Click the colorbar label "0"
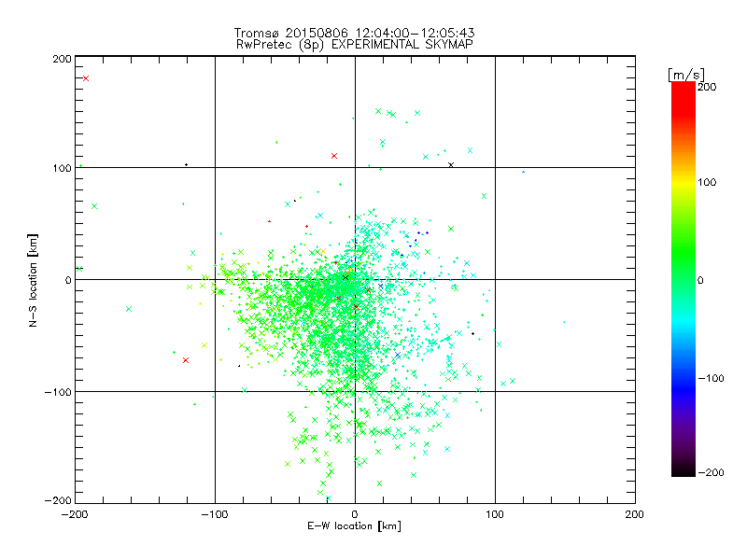 pyautogui.click(x=700, y=281)
